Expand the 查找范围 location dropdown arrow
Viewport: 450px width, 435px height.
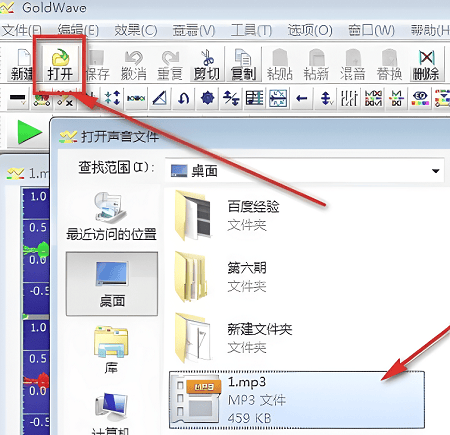tap(435, 171)
